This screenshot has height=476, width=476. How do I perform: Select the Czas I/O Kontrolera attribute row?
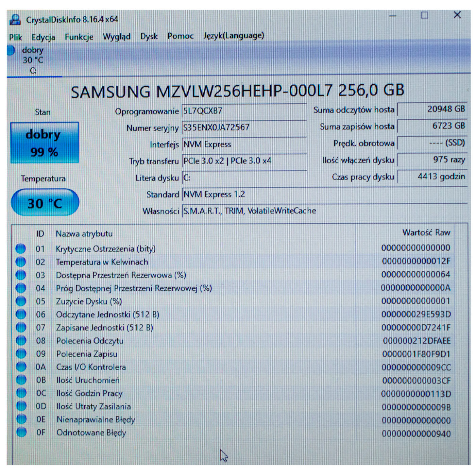coord(234,367)
